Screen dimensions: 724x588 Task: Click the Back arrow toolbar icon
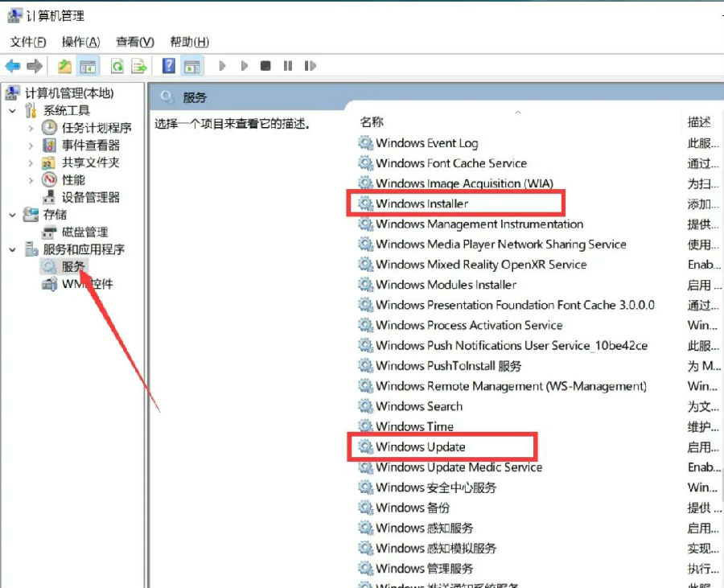pyautogui.click(x=13, y=66)
